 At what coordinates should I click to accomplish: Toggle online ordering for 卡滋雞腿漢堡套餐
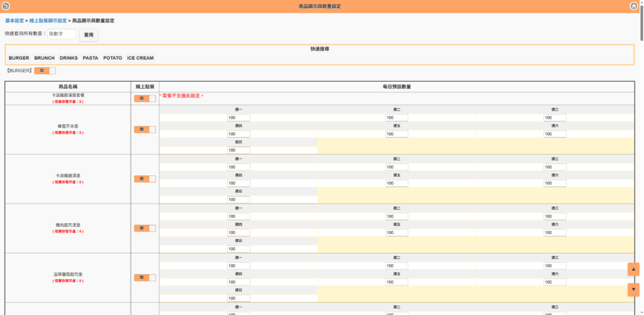[145, 98]
